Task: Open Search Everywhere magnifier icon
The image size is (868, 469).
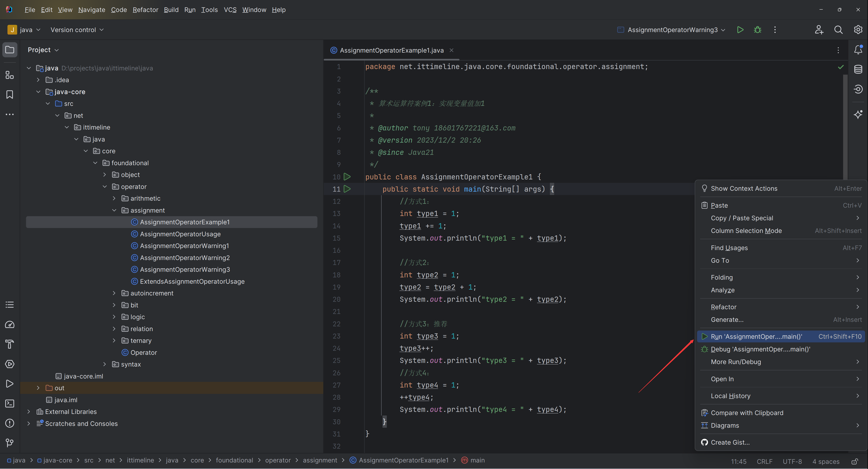Action: pyautogui.click(x=838, y=30)
